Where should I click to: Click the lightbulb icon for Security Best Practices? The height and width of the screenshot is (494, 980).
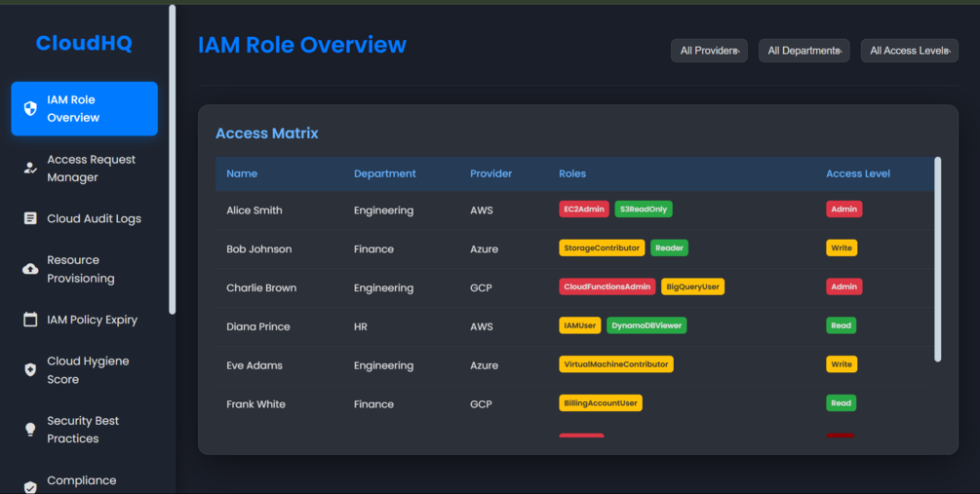pos(30,430)
